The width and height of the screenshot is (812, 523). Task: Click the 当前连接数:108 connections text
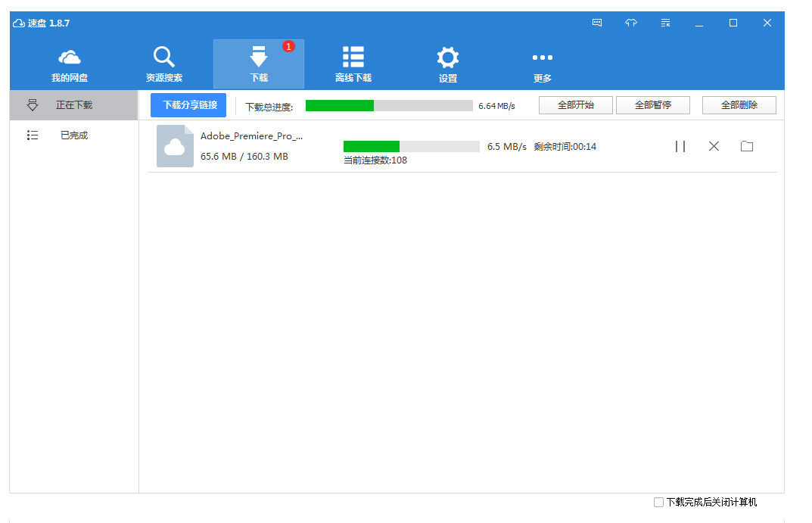click(x=375, y=160)
